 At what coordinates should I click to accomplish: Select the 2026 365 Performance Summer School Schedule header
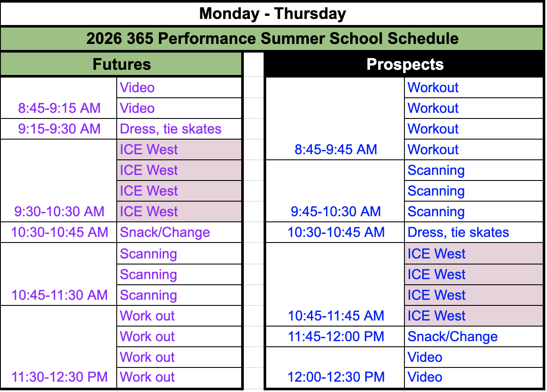click(x=272, y=39)
